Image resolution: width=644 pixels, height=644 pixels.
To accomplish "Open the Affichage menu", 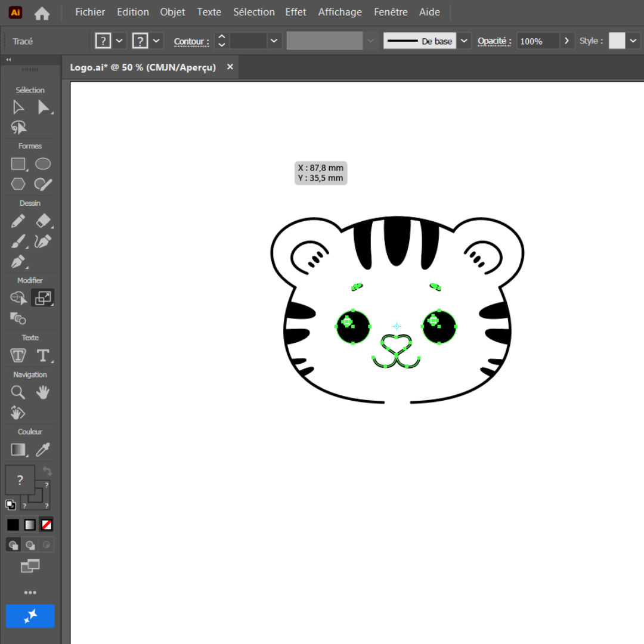I will (340, 12).
